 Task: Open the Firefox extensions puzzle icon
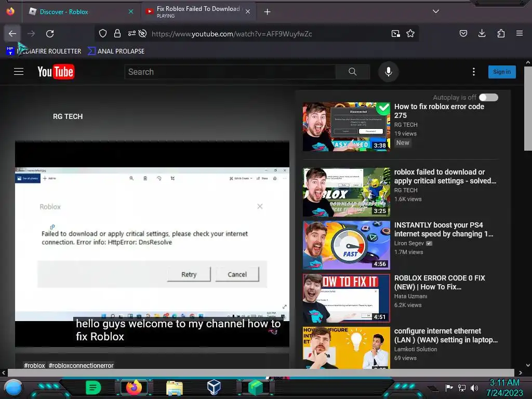(x=501, y=33)
